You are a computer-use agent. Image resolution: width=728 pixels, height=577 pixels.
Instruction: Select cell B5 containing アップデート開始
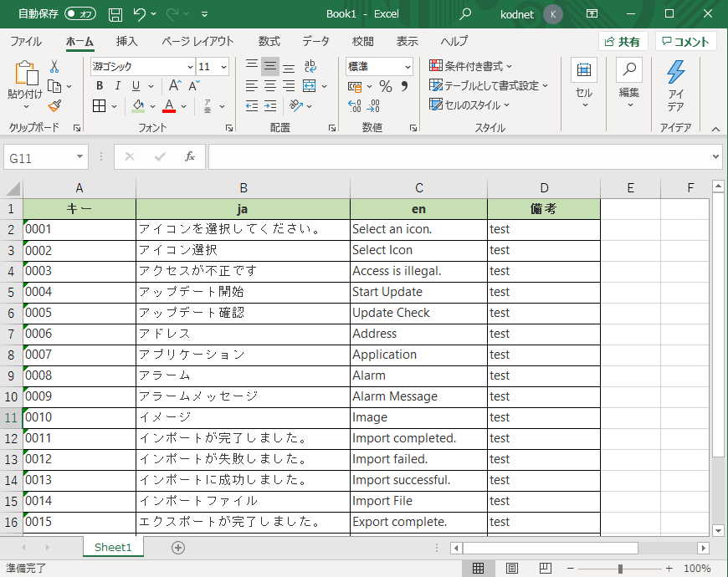[x=243, y=292]
